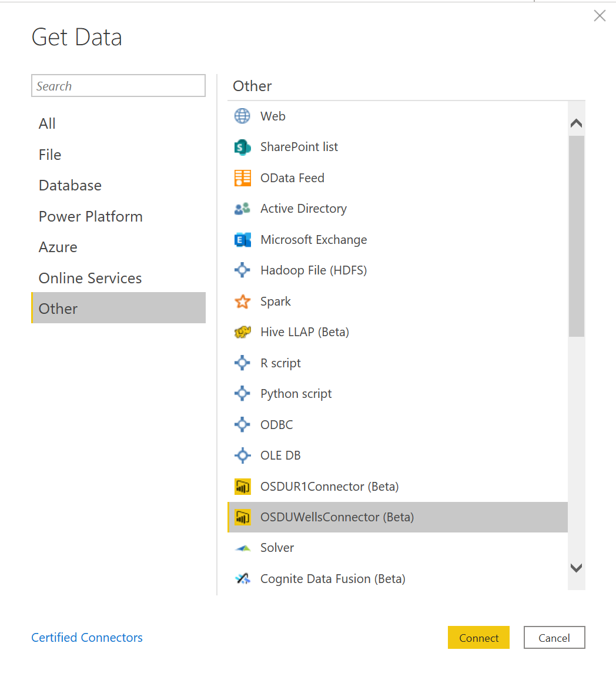
Task: Select the File category
Action: click(x=118, y=155)
